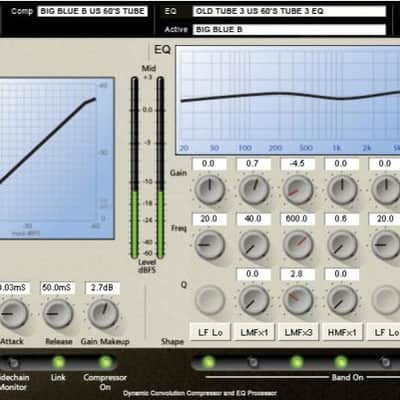
Task: Turn the frequency knob under 600.0
Action: (x=298, y=245)
